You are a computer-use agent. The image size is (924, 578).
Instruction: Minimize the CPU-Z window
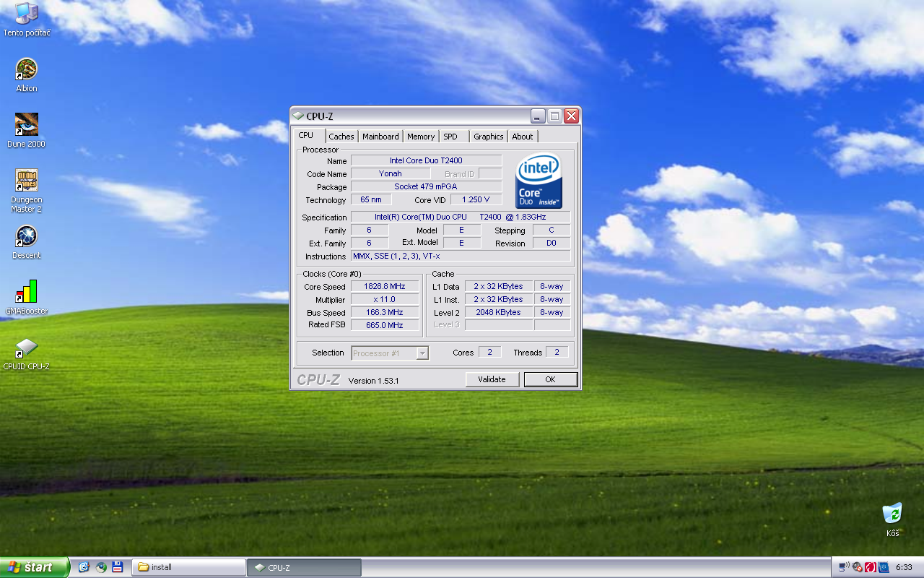pyautogui.click(x=538, y=116)
